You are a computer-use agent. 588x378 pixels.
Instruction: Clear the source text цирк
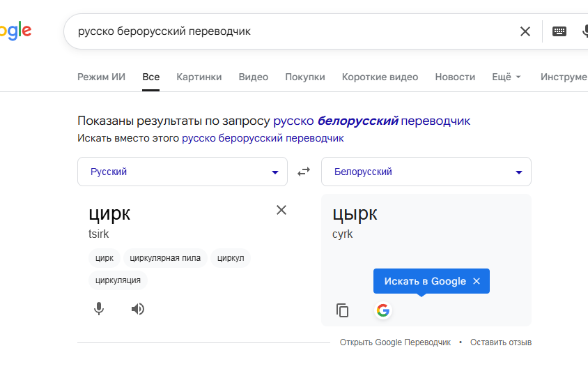click(x=281, y=210)
